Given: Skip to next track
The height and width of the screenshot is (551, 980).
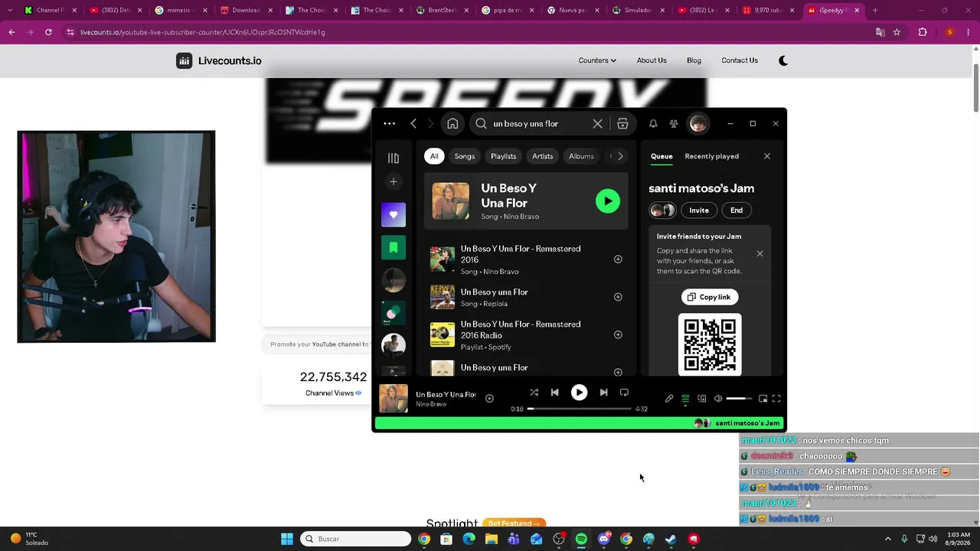Looking at the screenshot, I should [x=603, y=393].
